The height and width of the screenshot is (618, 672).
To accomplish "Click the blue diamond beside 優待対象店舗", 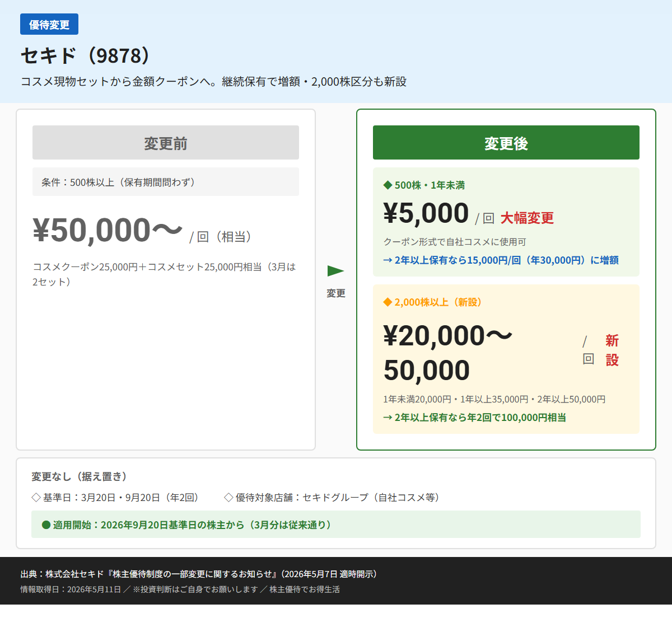I will tap(228, 498).
